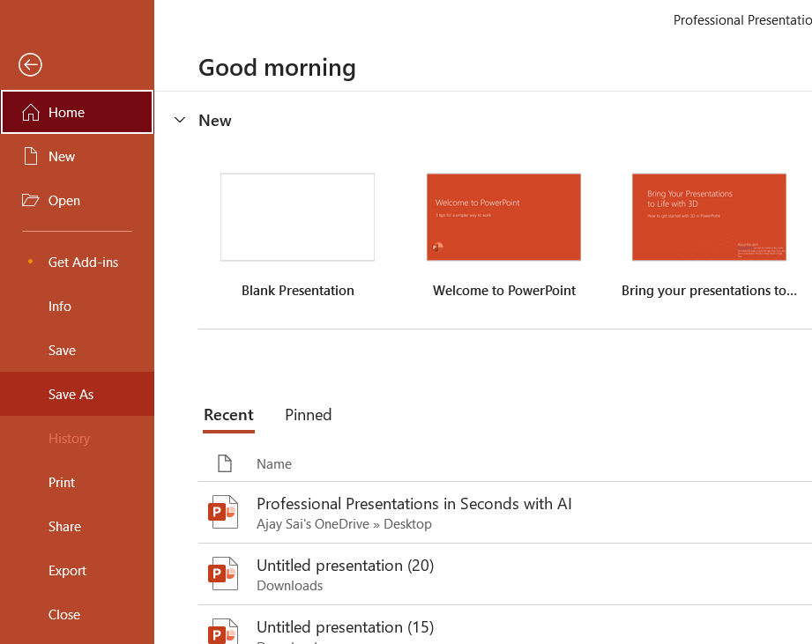
Task: Choose Print from the sidebar
Action: pyautogui.click(x=62, y=483)
